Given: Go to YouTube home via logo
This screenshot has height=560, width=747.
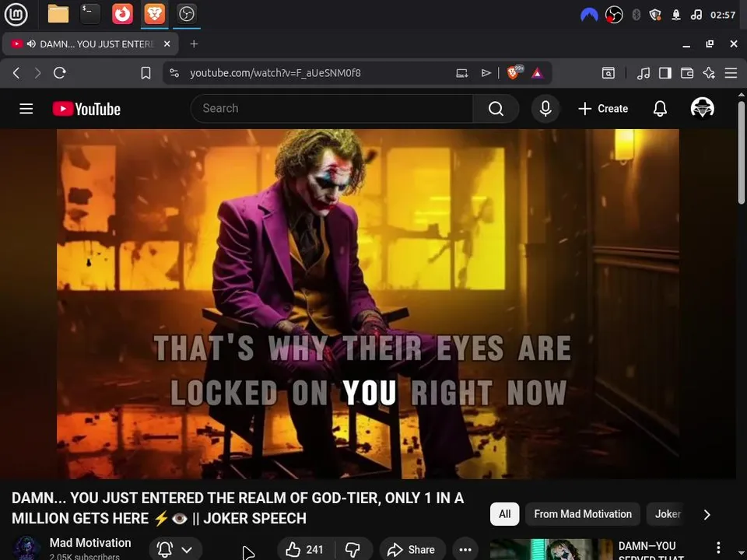Looking at the screenshot, I should click(x=86, y=109).
